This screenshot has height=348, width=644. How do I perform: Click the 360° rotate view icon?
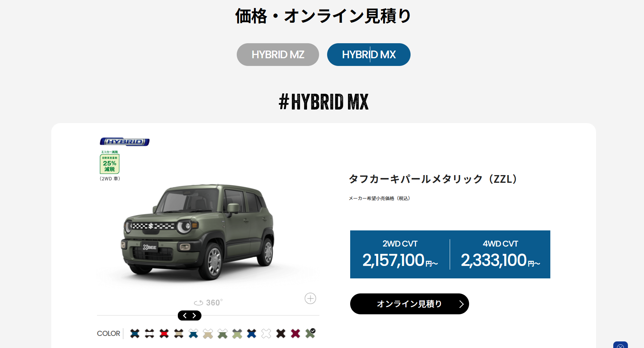click(208, 303)
